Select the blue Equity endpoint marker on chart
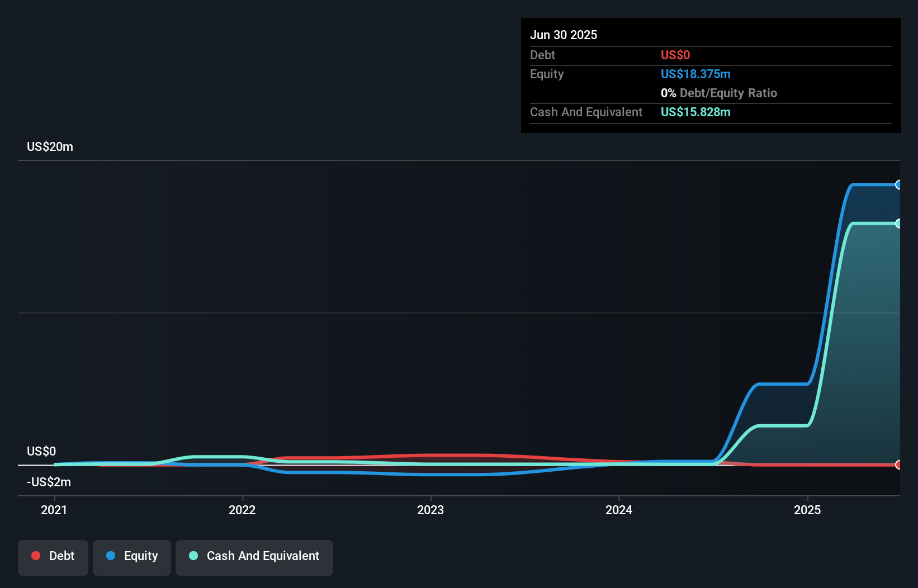Viewport: 918px width, 588px height. pos(898,184)
